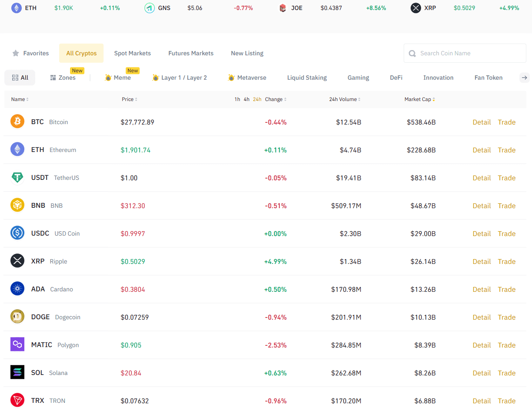Sort coins by Market Cap

[419, 99]
